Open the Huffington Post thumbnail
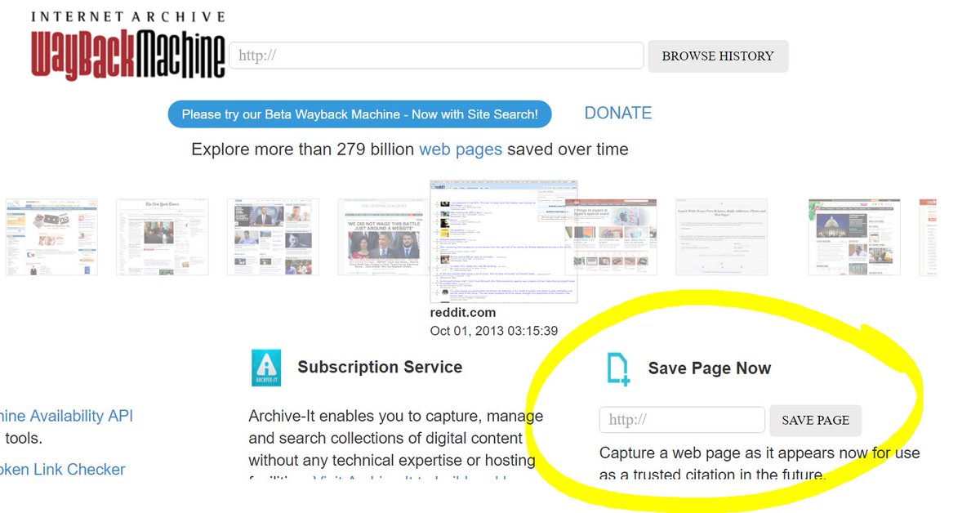This screenshot has width=980, height=513. click(385, 236)
